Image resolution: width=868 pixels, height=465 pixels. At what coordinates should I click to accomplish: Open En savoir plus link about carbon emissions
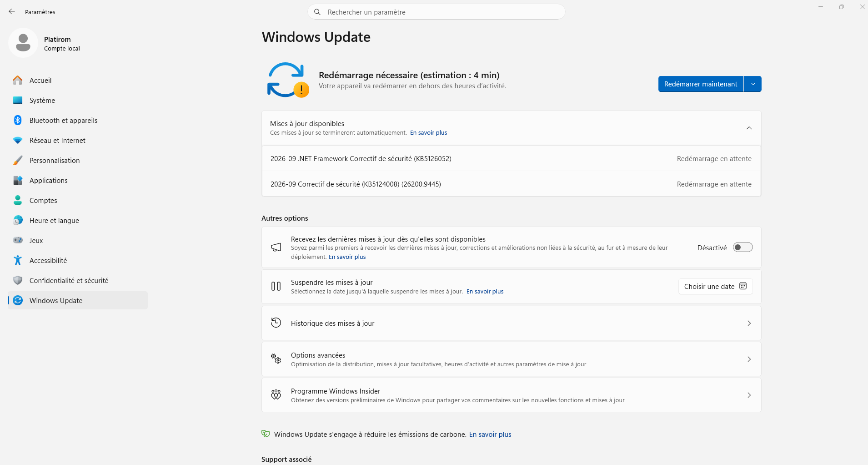(x=490, y=435)
